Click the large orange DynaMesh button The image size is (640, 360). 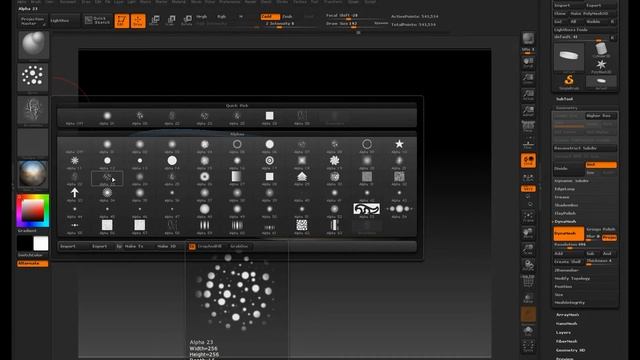pos(569,233)
